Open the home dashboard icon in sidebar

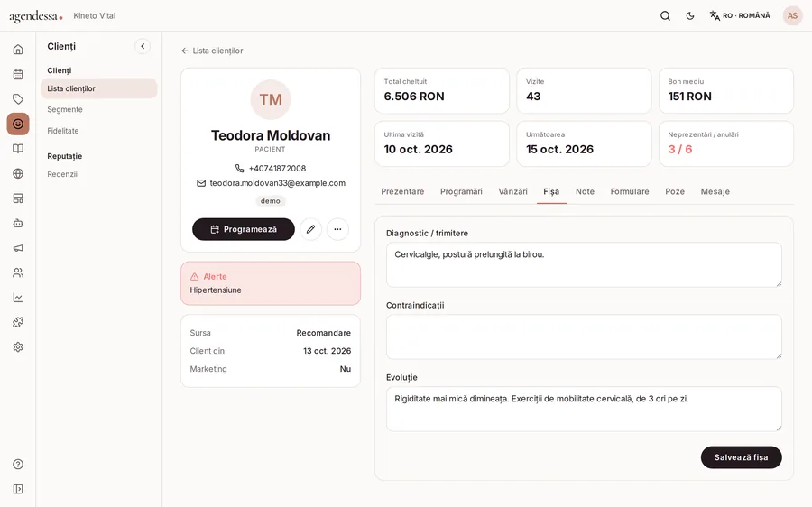coord(18,50)
